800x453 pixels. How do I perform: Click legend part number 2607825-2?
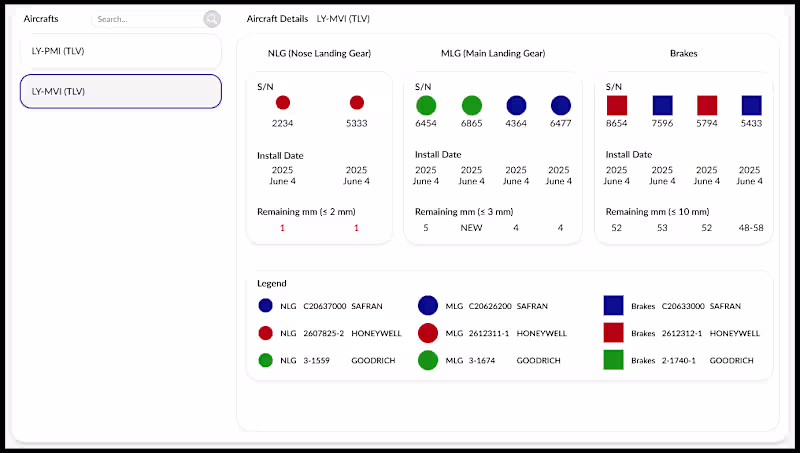tap(323, 334)
